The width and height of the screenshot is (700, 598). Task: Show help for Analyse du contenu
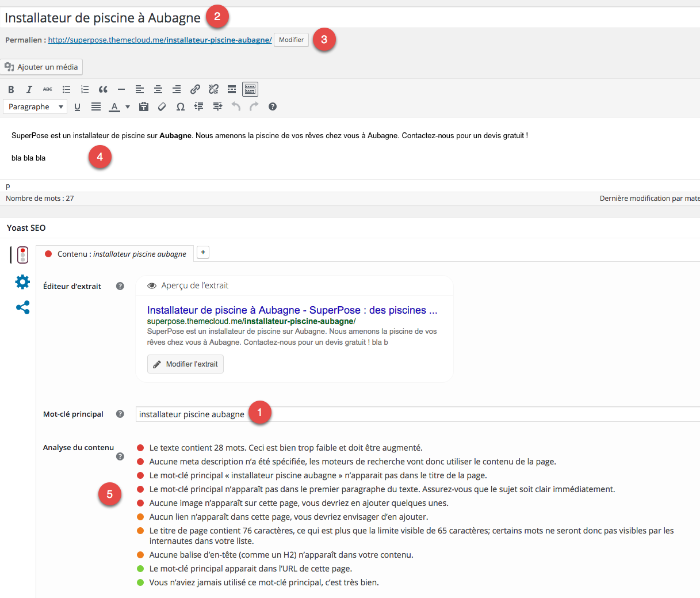pos(120,456)
